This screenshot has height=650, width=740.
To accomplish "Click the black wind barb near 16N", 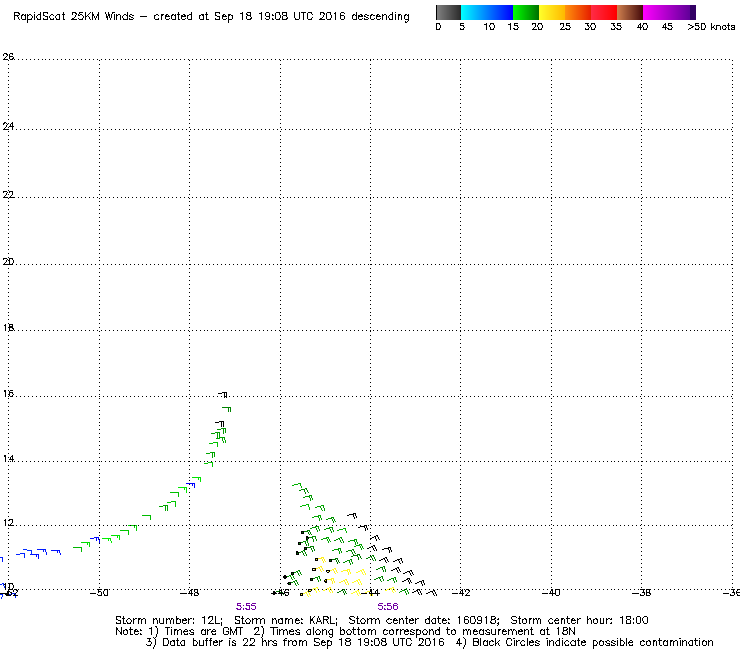I will tap(223, 394).
